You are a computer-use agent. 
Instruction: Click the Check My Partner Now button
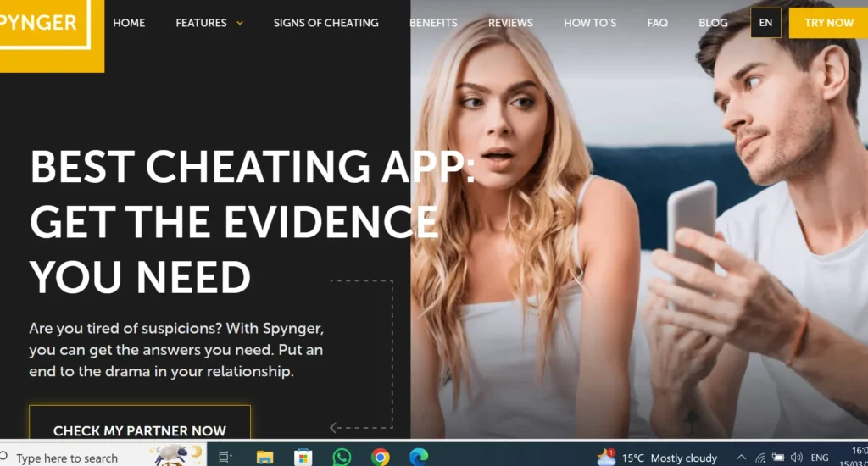coord(140,430)
